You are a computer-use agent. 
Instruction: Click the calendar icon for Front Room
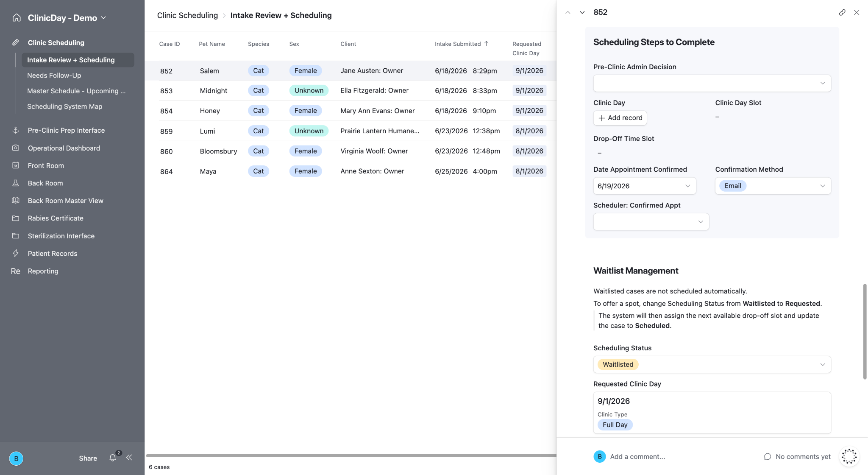16,165
